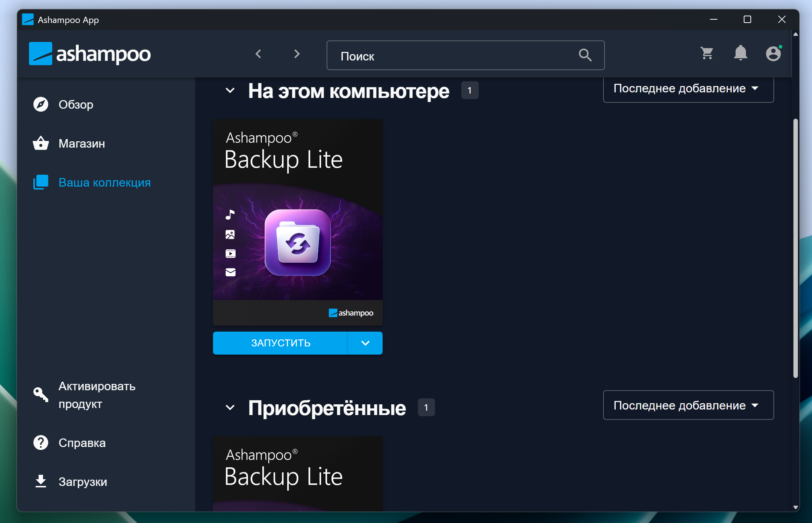Screen dimensions: 812x523
Task: Open the Справка help item
Action: point(82,443)
